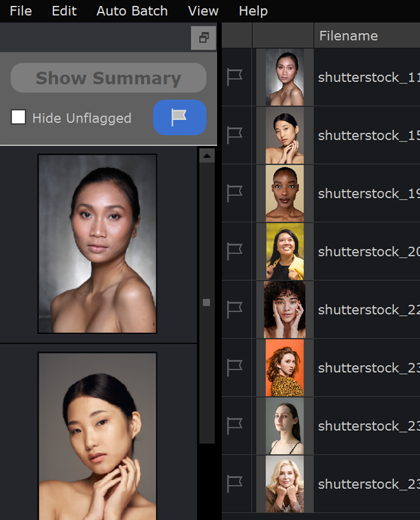The image size is (420, 520).
Task: Select the first large portrait preview
Action: (97, 244)
